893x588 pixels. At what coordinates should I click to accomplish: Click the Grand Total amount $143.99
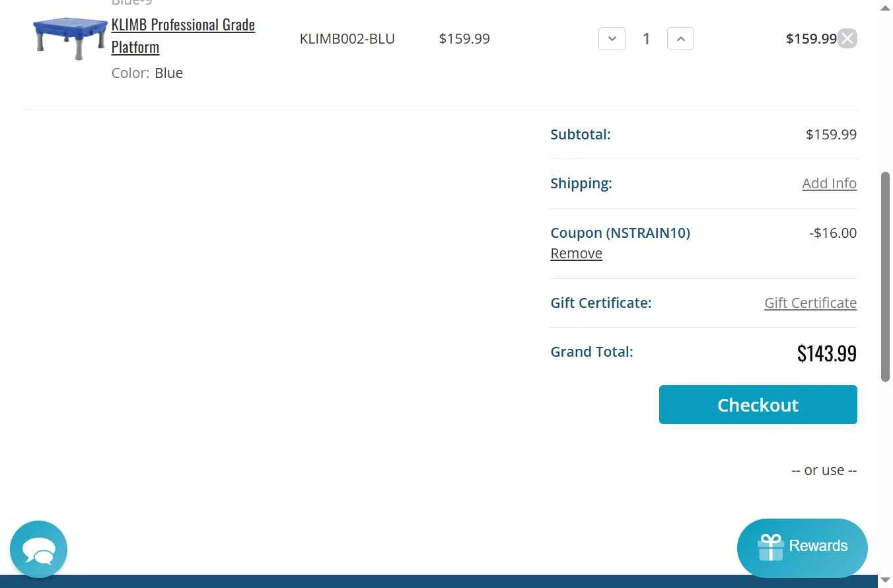826,353
